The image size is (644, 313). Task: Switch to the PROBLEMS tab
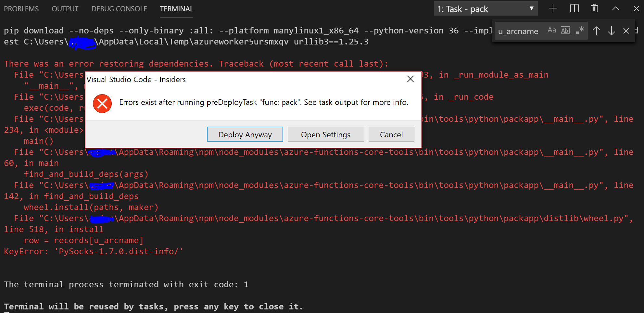(21, 9)
